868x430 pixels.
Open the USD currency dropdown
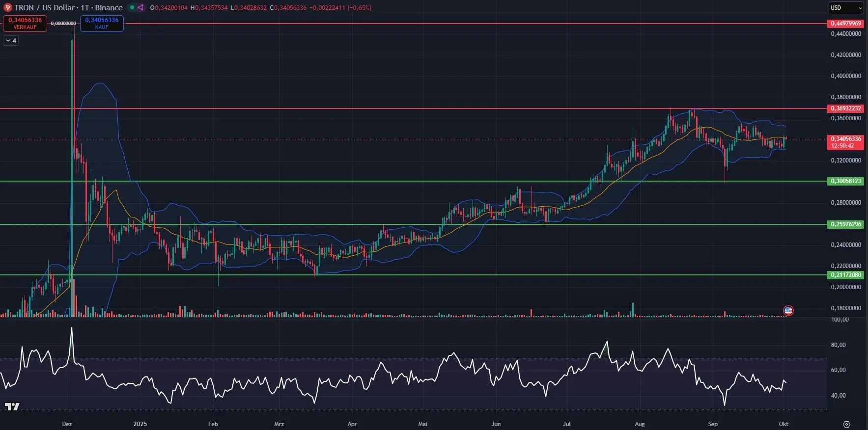click(x=846, y=8)
